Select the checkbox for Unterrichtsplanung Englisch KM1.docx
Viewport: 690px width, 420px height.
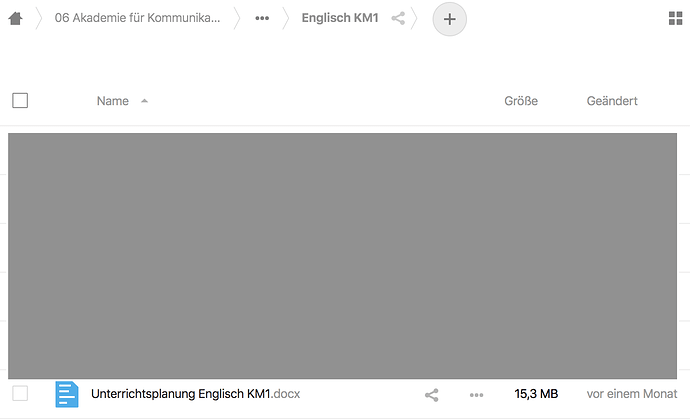click(x=20, y=394)
